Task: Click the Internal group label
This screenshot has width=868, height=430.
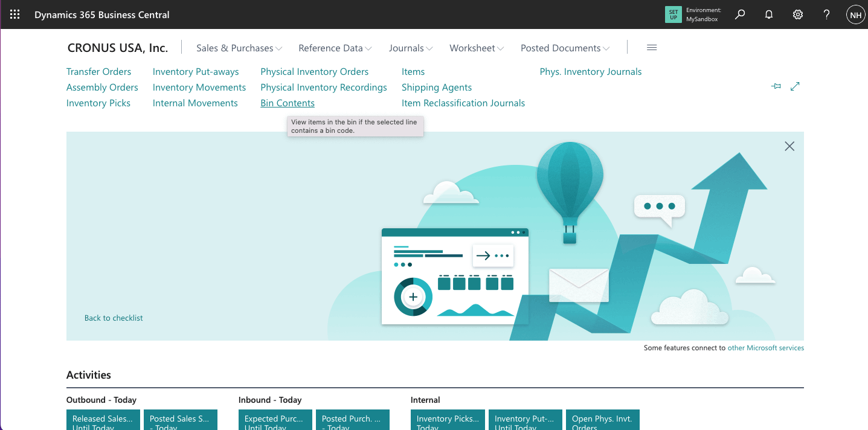Action: point(425,400)
